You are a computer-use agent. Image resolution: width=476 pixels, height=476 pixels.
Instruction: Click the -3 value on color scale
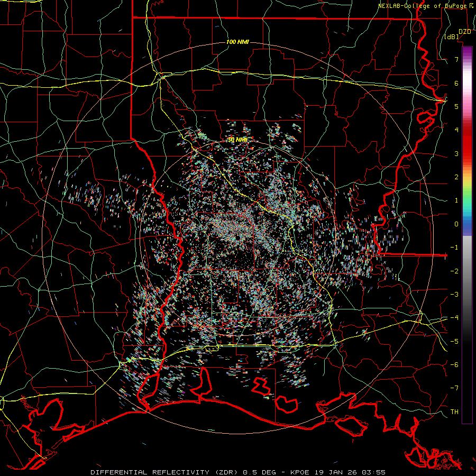click(454, 294)
